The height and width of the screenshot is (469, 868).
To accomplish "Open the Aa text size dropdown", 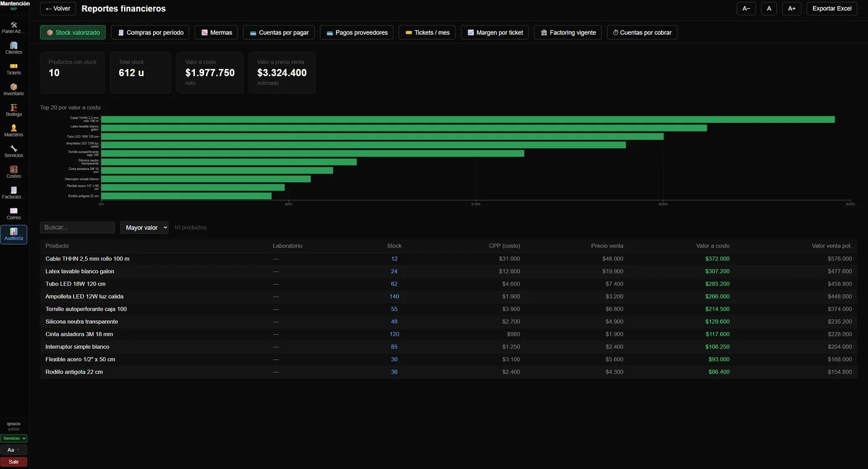I will [x=14, y=450].
